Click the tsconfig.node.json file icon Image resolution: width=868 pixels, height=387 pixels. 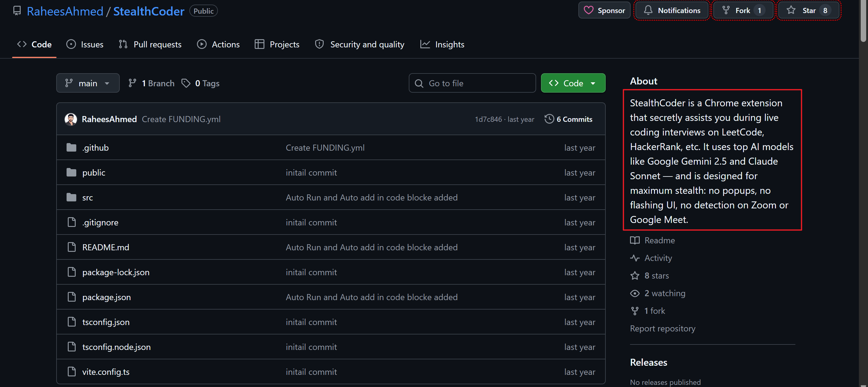71,347
